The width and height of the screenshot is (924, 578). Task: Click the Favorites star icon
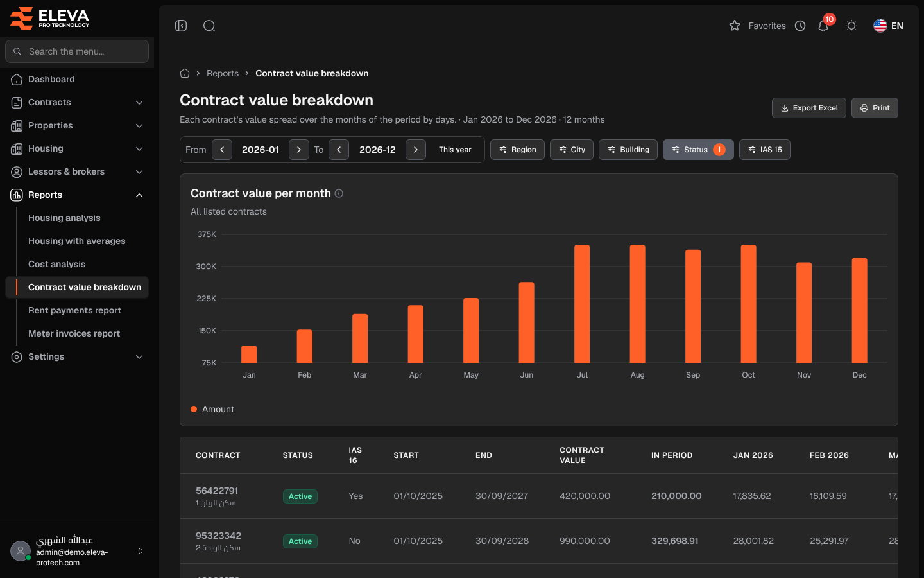735,26
